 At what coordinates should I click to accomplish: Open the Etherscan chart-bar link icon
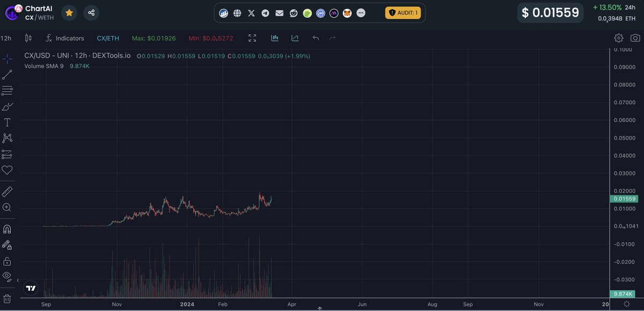click(x=224, y=13)
